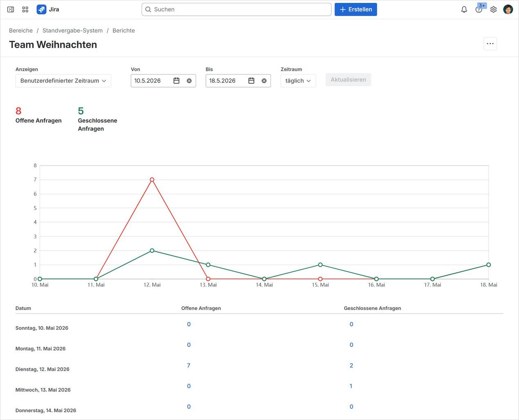Click the Team Weihnachten heading
This screenshot has width=519, height=420.
(53, 45)
